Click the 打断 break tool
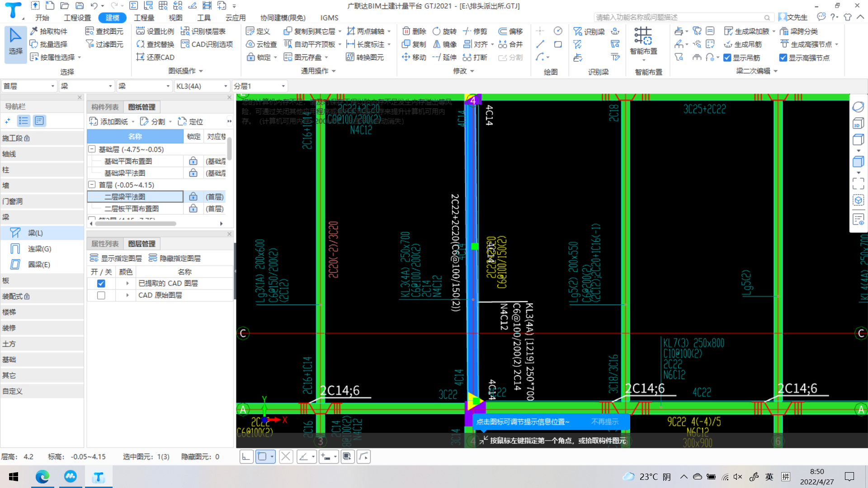This screenshot has height=488, width=868. tap(475, 57)
